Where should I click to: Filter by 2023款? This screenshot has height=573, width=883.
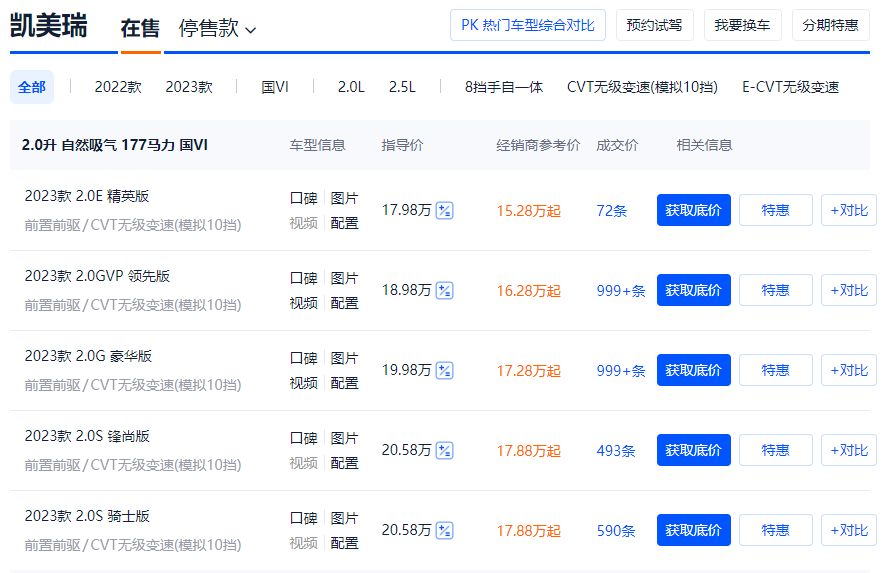pos(189,87)
